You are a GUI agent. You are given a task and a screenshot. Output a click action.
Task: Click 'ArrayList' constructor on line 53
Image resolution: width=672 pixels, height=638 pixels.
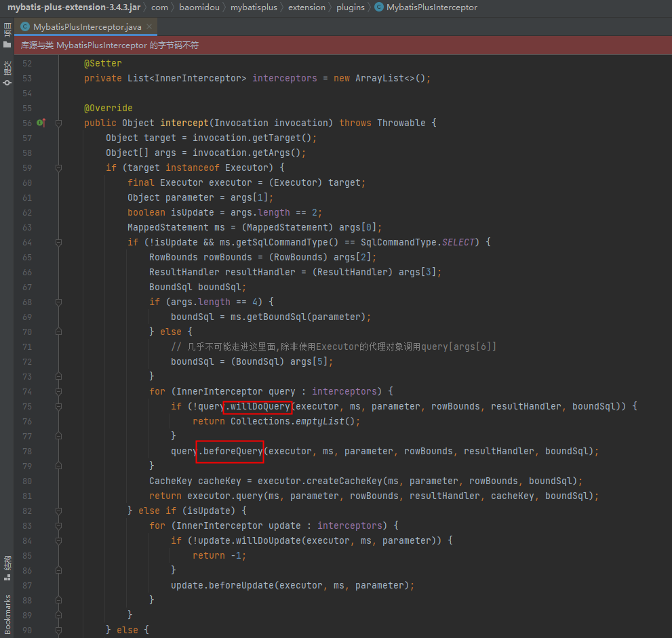pyautogui.click(x=380, y=79)
